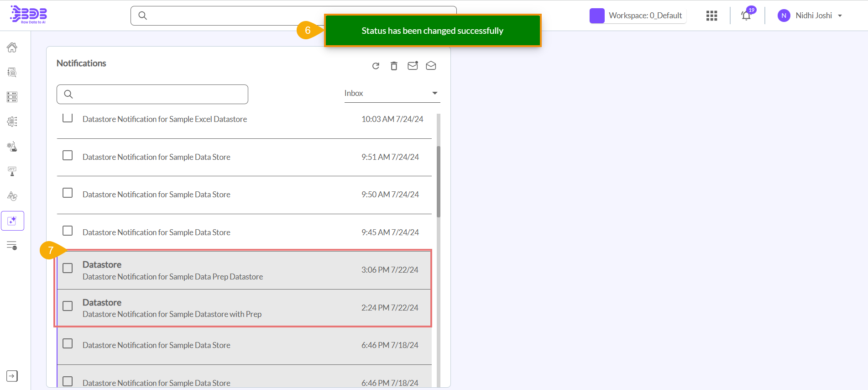This screenshot has height=390, width=868.
Task: Open the Nidhi Joshi user menu
Action: [x=810, y=16]
